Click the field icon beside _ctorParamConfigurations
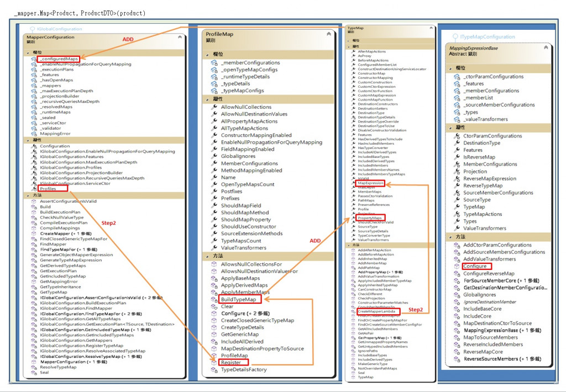Viewport: 566px width, 392px height. click(x=457, y=77)
